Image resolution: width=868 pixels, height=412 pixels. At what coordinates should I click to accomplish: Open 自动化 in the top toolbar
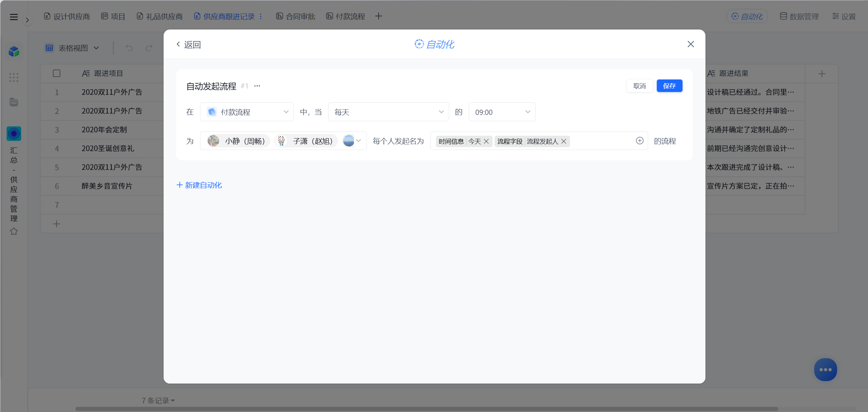point(747,16)
